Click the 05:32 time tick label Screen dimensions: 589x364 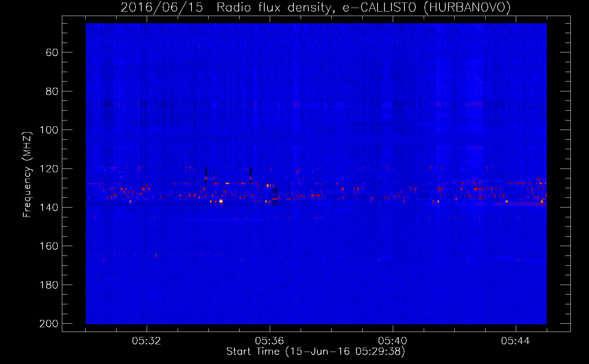pos(147,341)
